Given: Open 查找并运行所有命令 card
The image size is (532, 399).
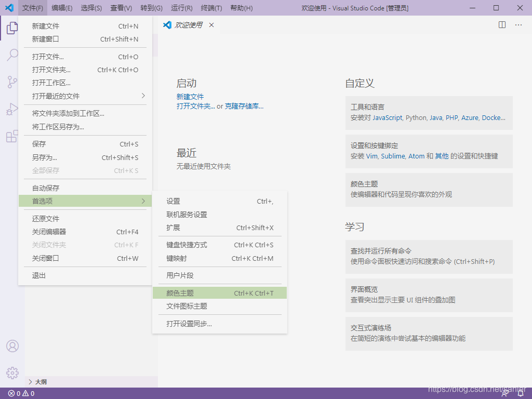Looking at the screenshot, I should [429, 257].
